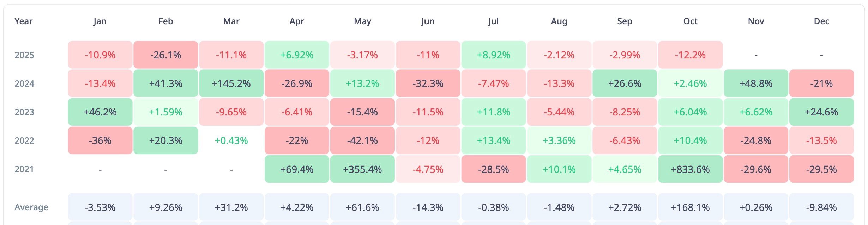Select the October average +168.1% cell
The width and height of the screenshot is (868, 225).
tap(690, 207)
